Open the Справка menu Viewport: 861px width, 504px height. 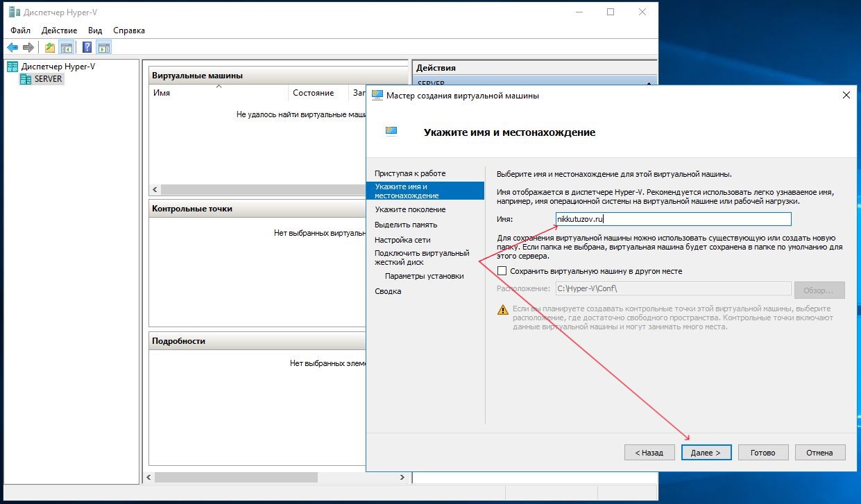pos(128,31)
